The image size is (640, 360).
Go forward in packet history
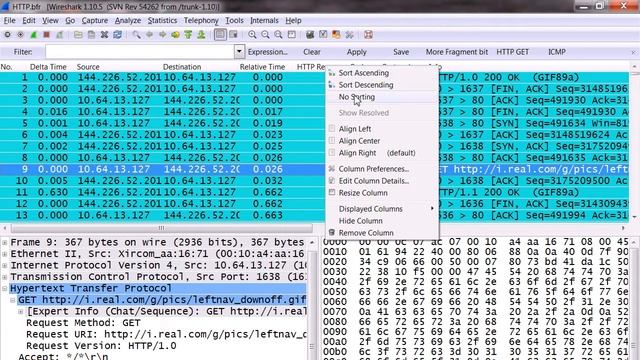coord(162,35)
